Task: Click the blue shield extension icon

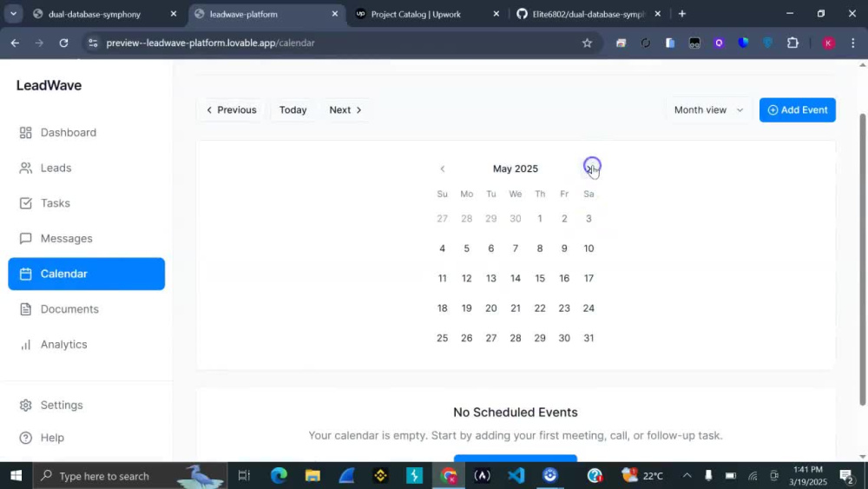Action: tap(744, 43)
